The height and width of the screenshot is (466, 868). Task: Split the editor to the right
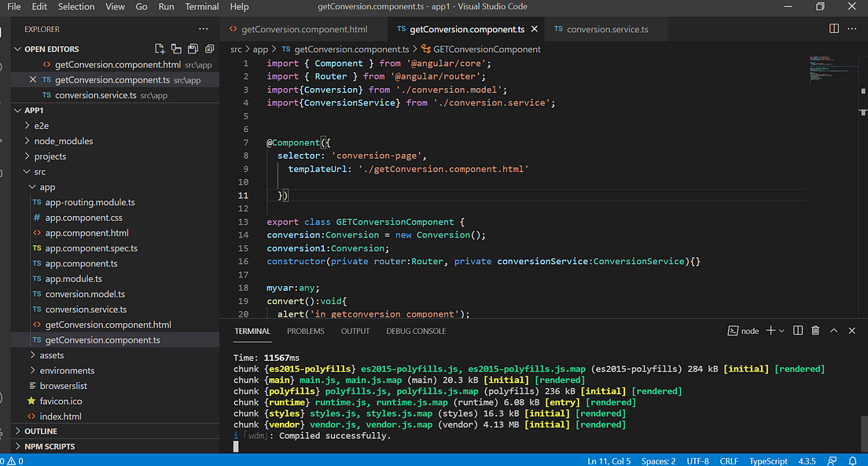[833, 29]
